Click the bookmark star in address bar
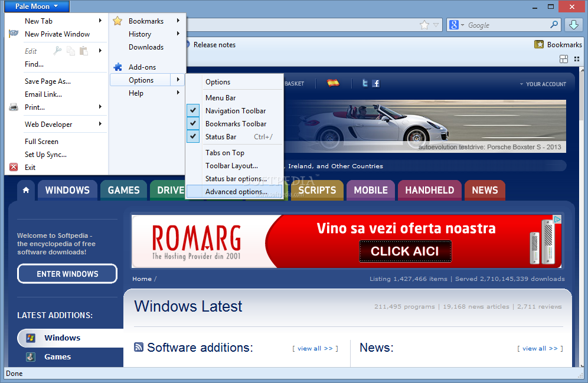 [424, 25]
